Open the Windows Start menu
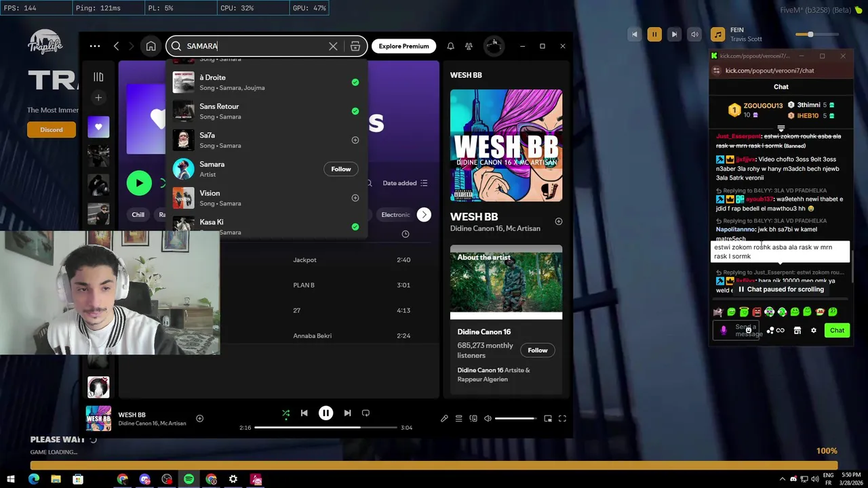Viewport: 868px width, 488px height. (10, 479)
